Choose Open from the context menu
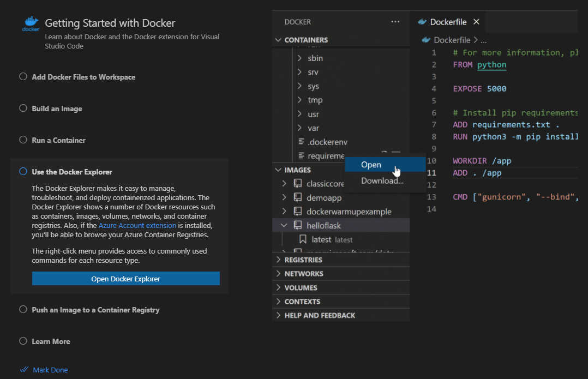 tap(385, 165)
